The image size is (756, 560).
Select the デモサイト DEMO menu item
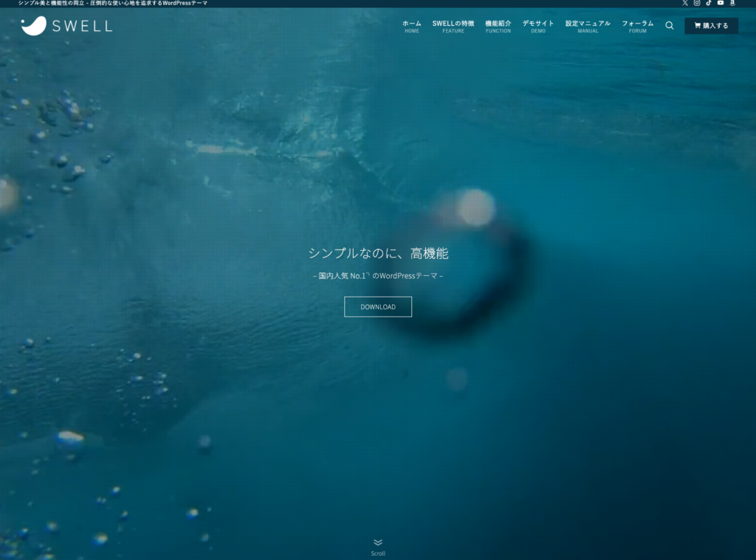click(538, 26)
